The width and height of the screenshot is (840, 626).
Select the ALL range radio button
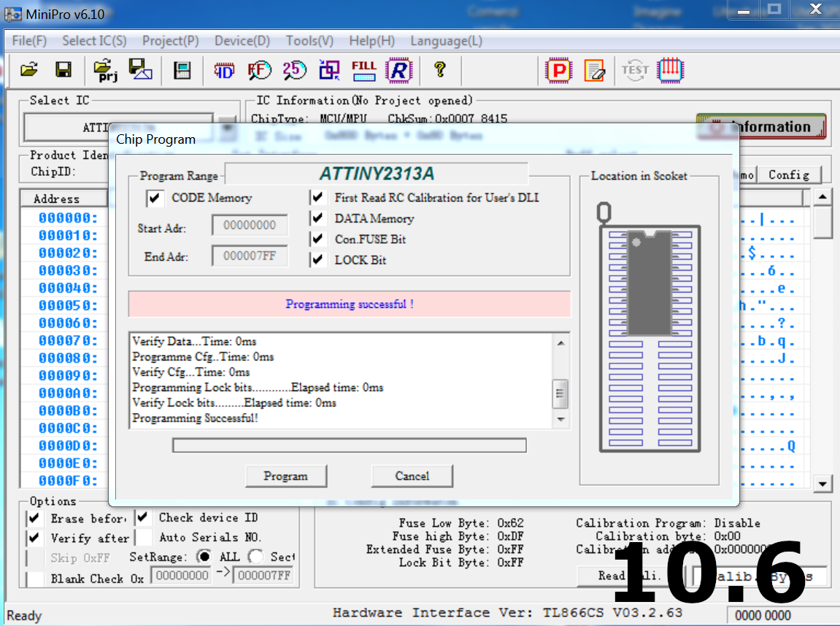pos(204,557)
